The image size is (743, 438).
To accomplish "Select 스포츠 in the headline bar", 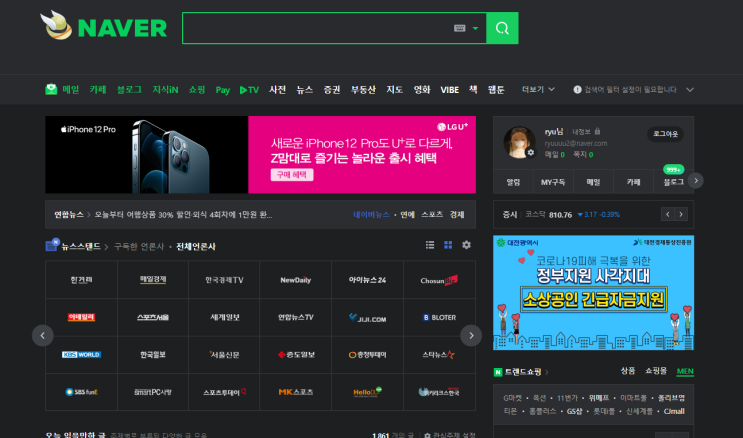I will [432, 215].
